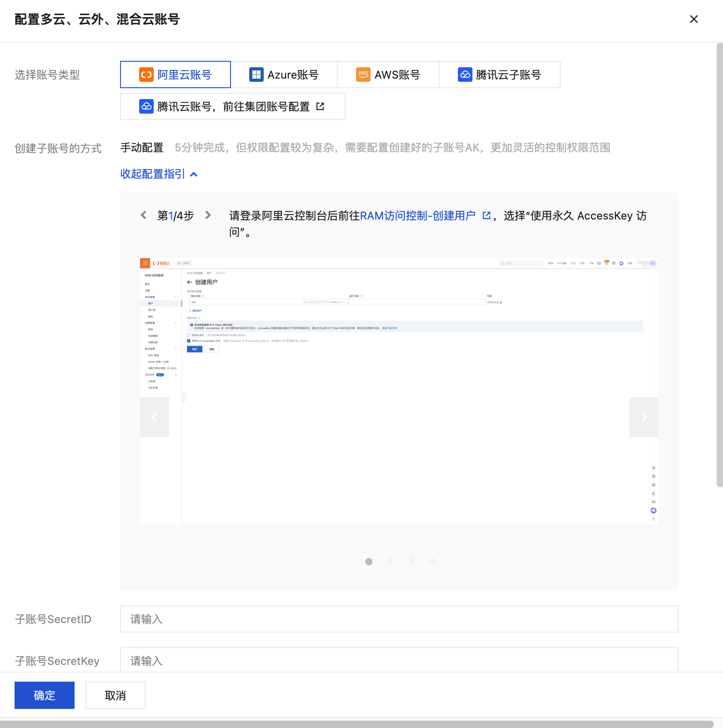This screenshot has height=728, width=723.
Task: Select the 腾讯云子账号 account type
Action: 500,75
